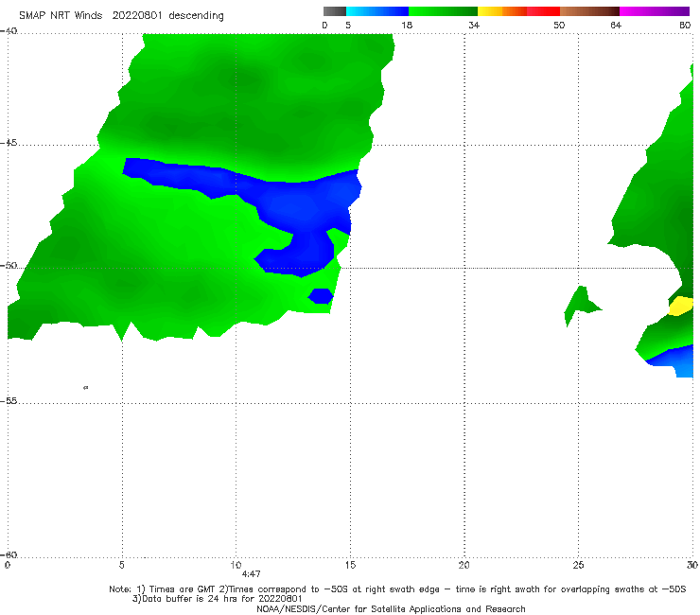Click the "SMAP NRT Winds" title text
Viewport: 700px width, 615px height.
pyautogui.click(x=61, y=16)
